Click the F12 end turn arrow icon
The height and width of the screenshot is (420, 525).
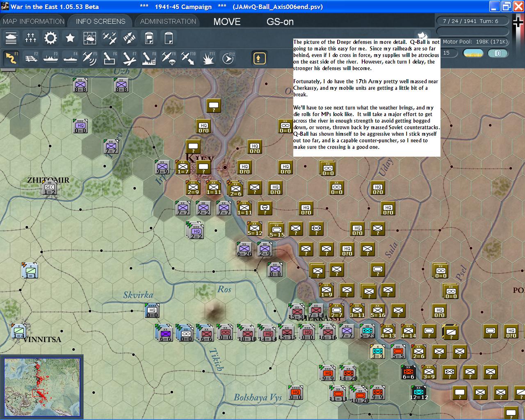[x=228, y=58]
